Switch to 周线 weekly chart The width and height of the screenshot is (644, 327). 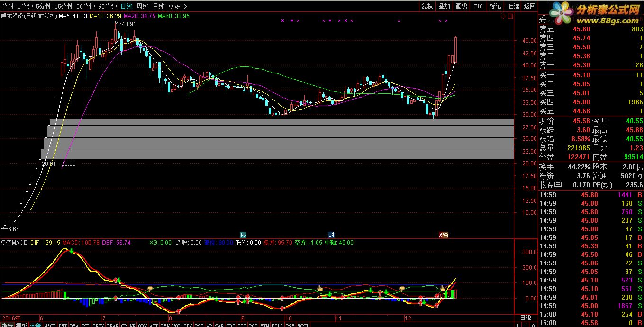click(x=142, y=6)
